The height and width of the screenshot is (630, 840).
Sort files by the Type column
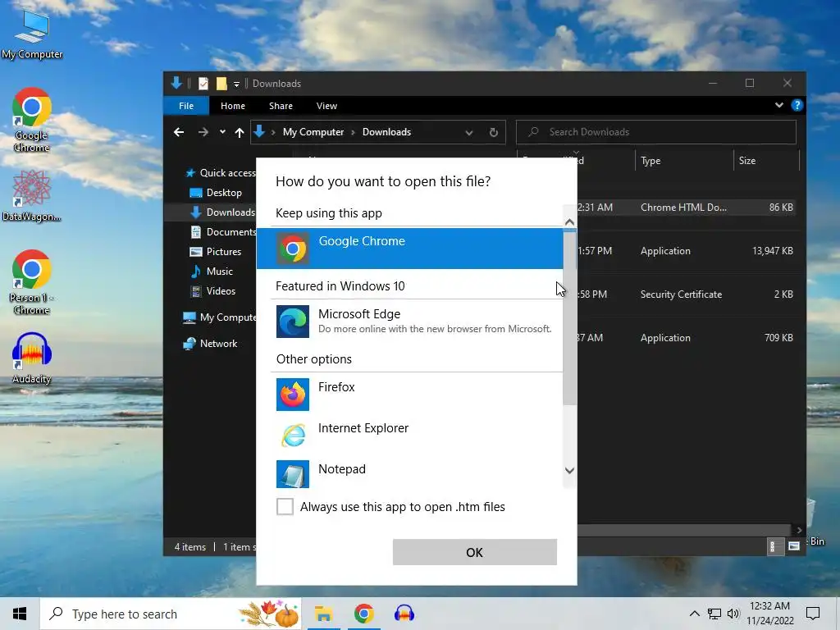click(684, 161)
